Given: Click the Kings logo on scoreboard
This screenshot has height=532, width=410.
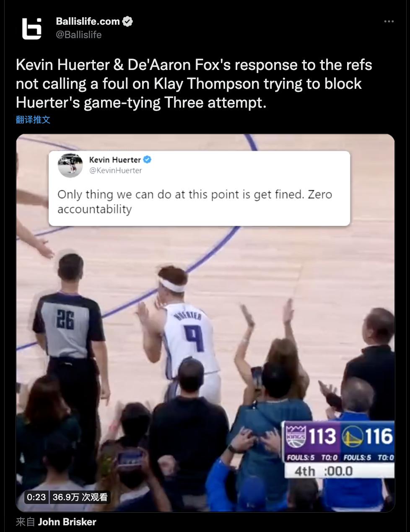Looking at the screenshot, I should tap(296, 436).
